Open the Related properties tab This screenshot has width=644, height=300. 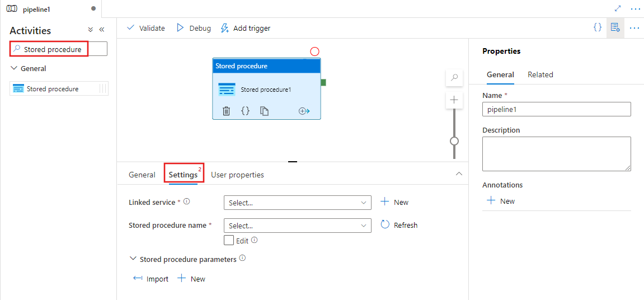click(540, 74)
